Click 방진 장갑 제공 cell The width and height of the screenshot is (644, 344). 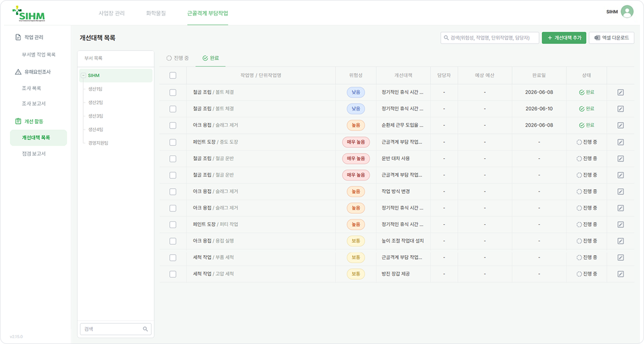(396, 274)
